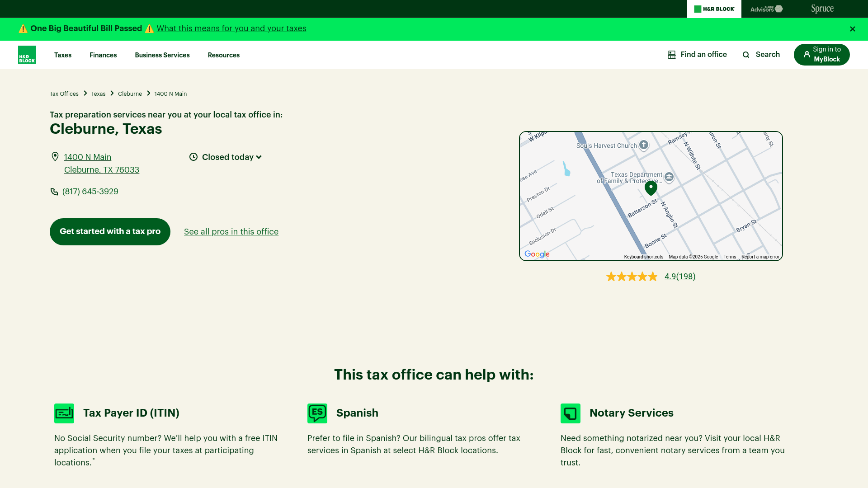
Task: Switch to the Spruce site tab
Action: click(822, 9)
